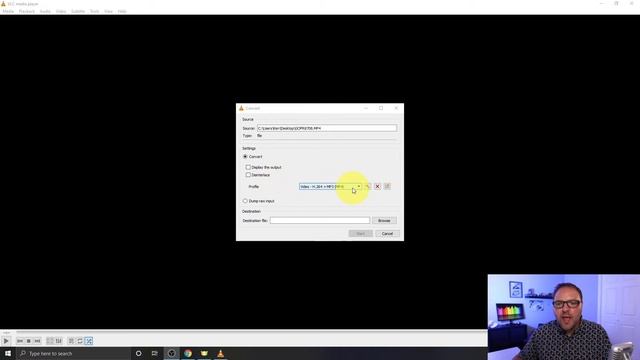Click the Cancel button in Convert dialog
640x360 pixels.
coord(387,234)
